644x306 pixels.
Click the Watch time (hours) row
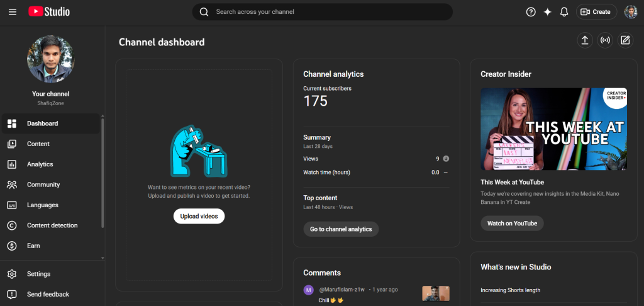(376, 173)
